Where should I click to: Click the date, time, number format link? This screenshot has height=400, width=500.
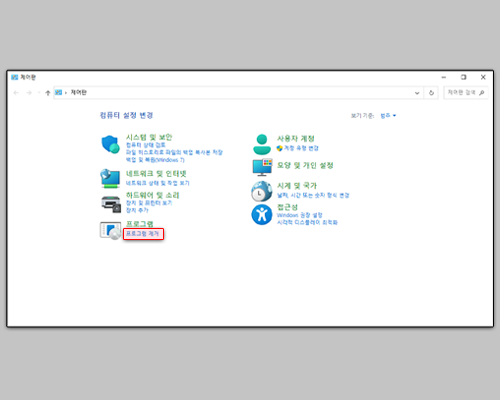313,195
